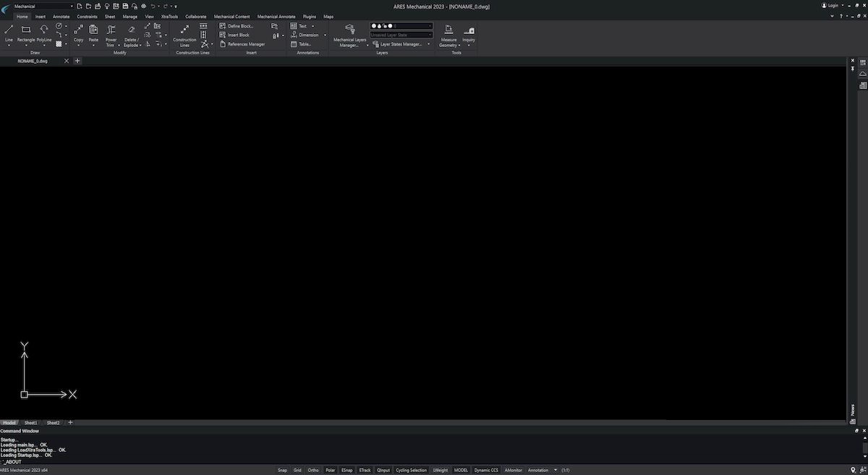Open the Annotate ribbon tab
Image resolution: width=868 pixels, height=475 pixels.
(x=61, y=16)
